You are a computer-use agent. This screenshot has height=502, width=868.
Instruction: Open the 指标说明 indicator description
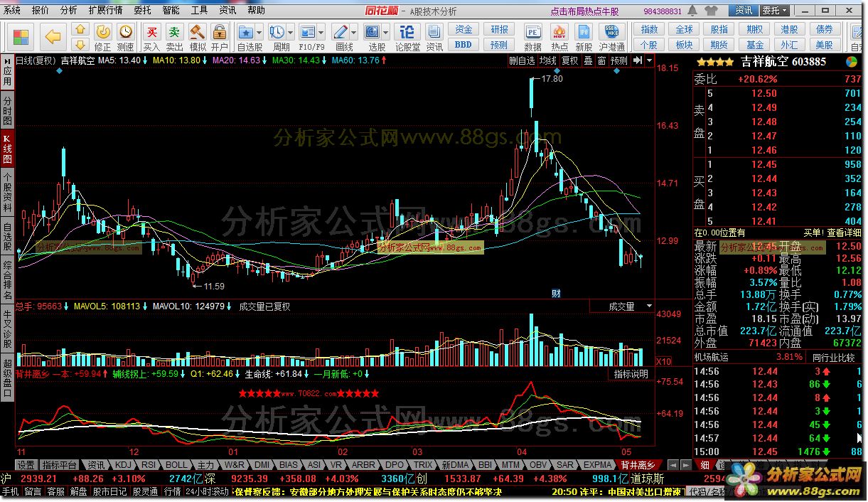[x=631, y=374]
